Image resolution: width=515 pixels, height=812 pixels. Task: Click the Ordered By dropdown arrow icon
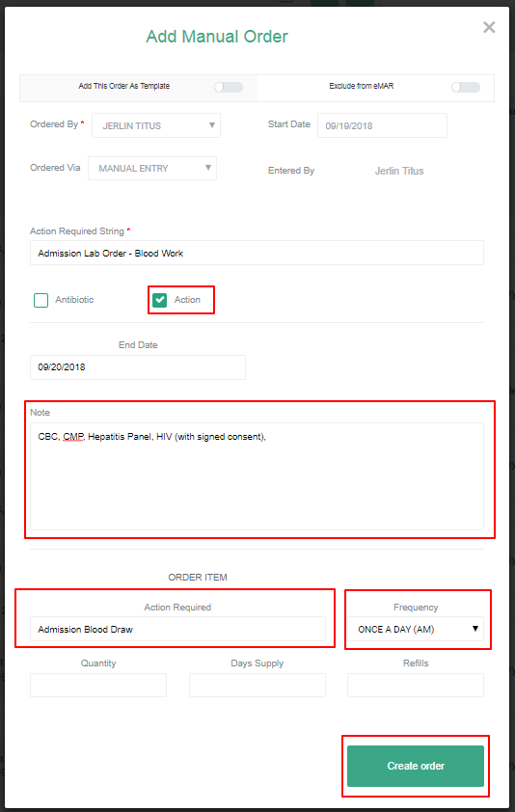click(212, 125)
